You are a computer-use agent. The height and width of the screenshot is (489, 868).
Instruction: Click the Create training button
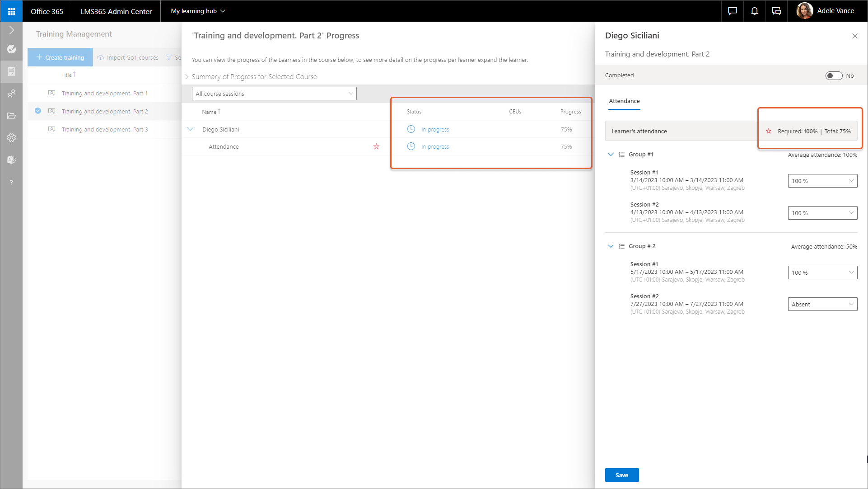click(x=60, y=57)
